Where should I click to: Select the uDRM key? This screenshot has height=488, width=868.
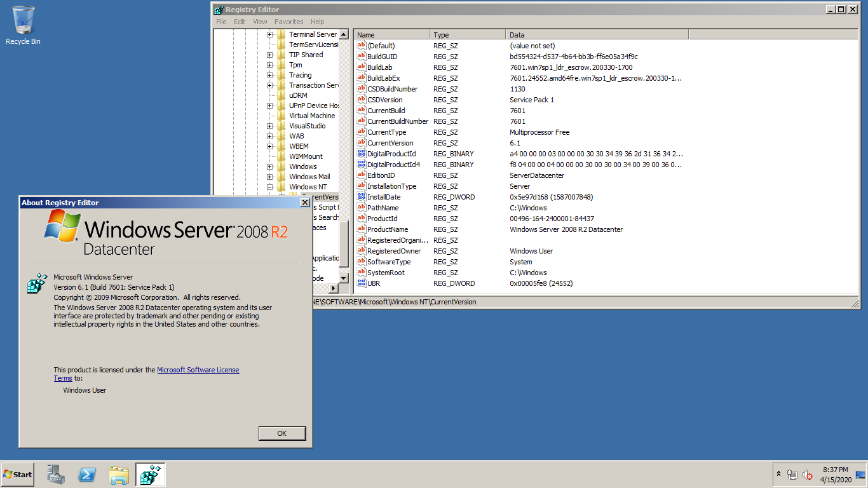298,95
